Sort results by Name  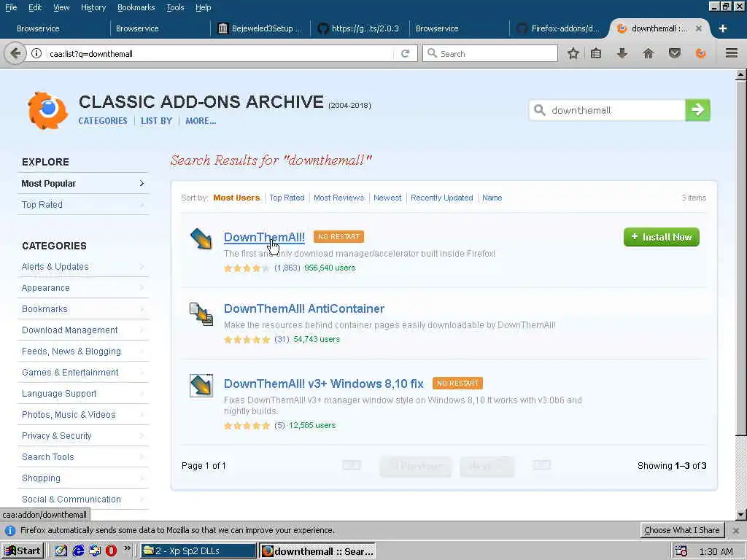(492, 198)
